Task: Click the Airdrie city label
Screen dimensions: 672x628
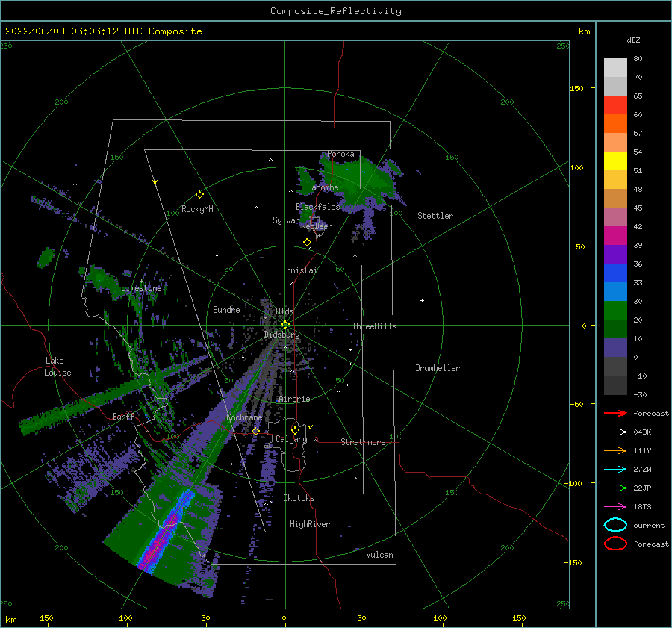Action: (x=294, y=399)
